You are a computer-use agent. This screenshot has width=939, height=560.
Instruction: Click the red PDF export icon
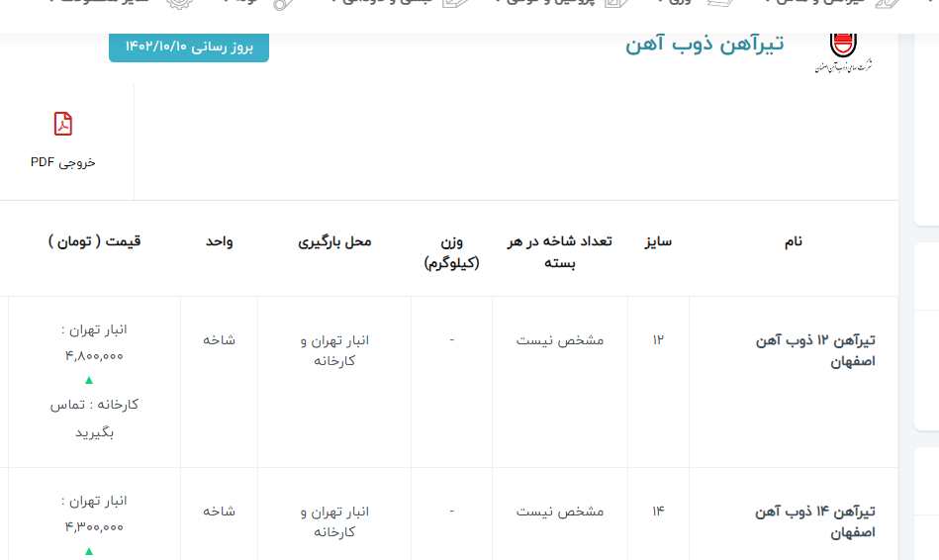pos(63,125)
